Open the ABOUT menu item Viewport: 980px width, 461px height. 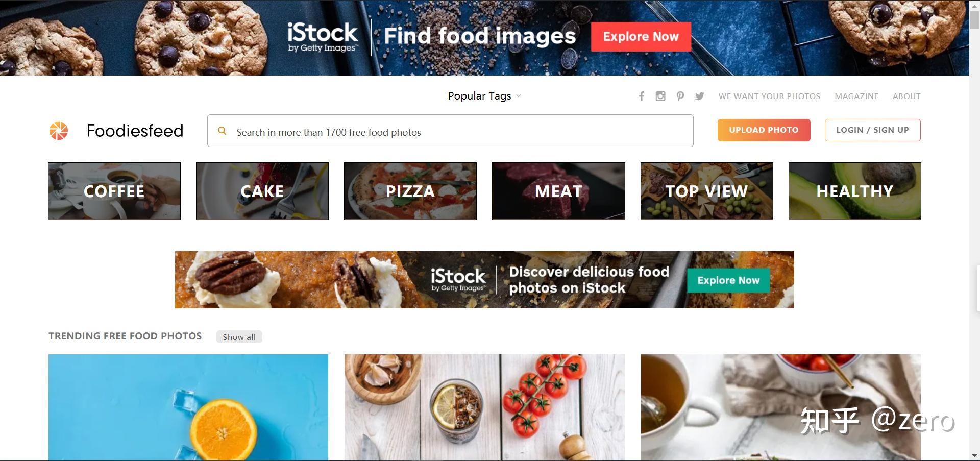[x=906, y=96]
